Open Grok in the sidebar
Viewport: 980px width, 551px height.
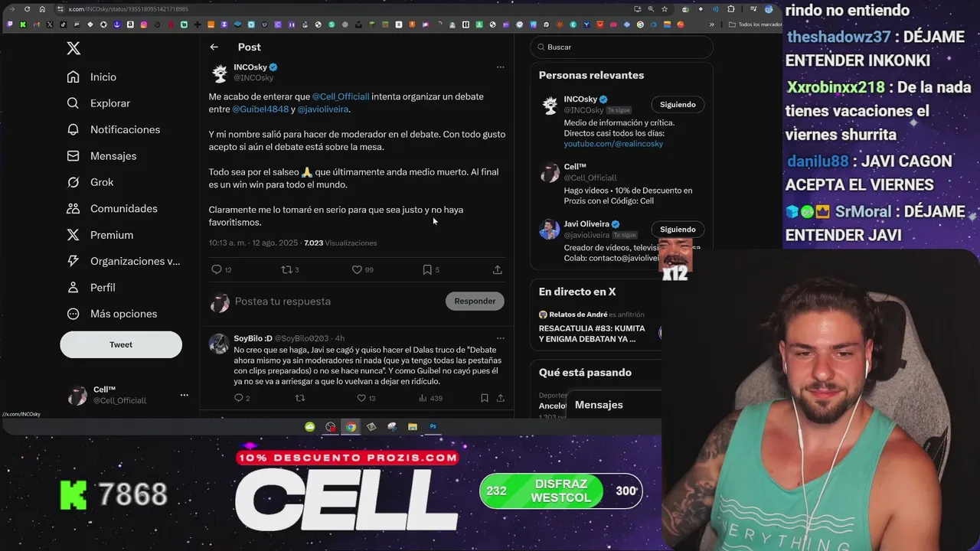(x=90, y=182)
